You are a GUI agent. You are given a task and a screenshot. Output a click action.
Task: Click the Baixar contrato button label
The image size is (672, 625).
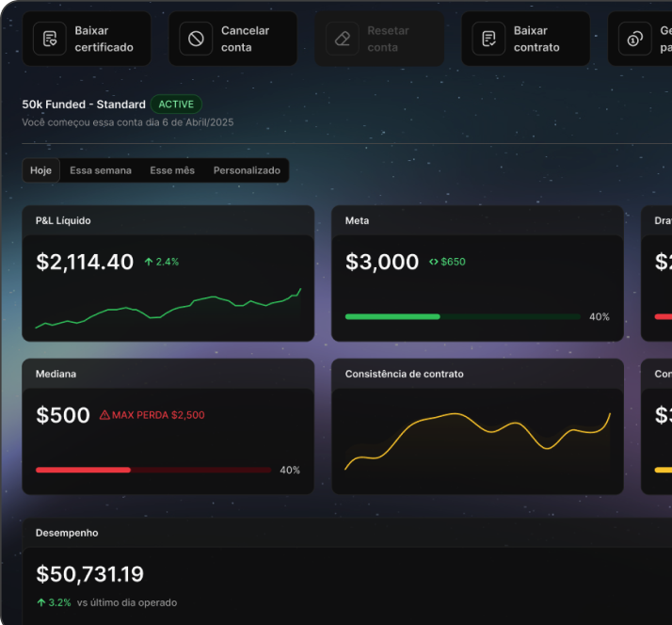coord(536,39)
